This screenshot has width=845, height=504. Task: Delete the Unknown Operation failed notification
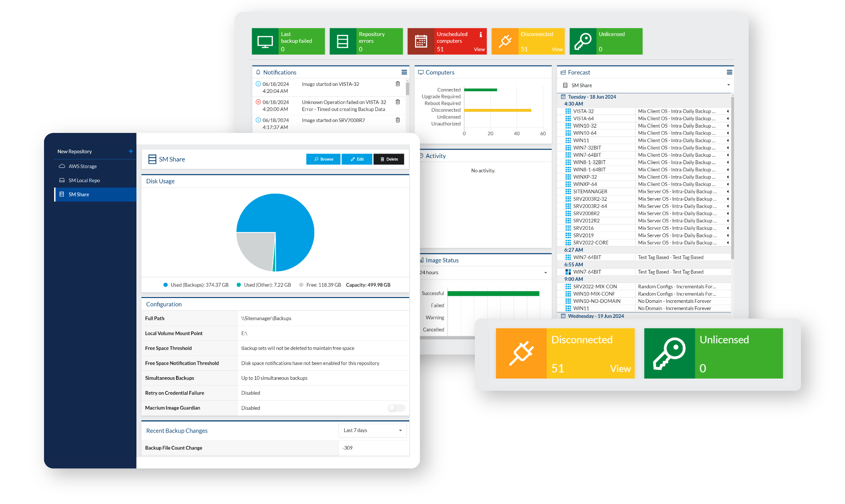(x=398, y=102)
